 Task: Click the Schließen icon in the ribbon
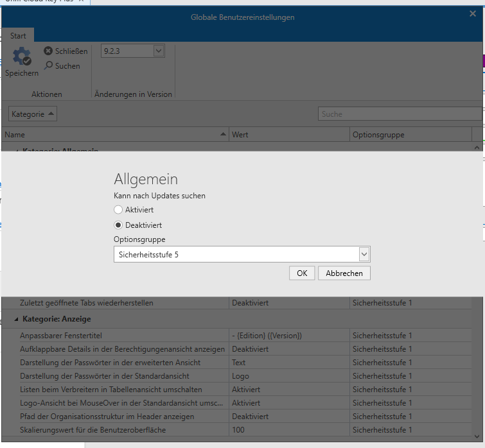48,51
